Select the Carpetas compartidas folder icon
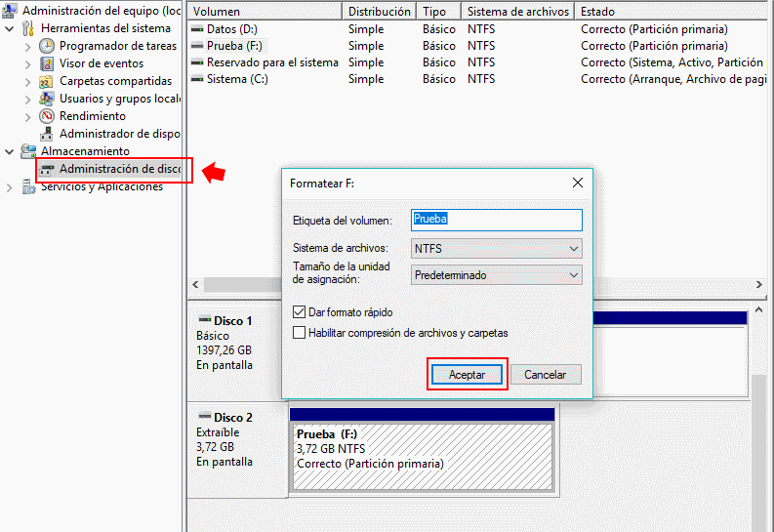The width and height of the screenshot is (774, 532). coord(47,81)
